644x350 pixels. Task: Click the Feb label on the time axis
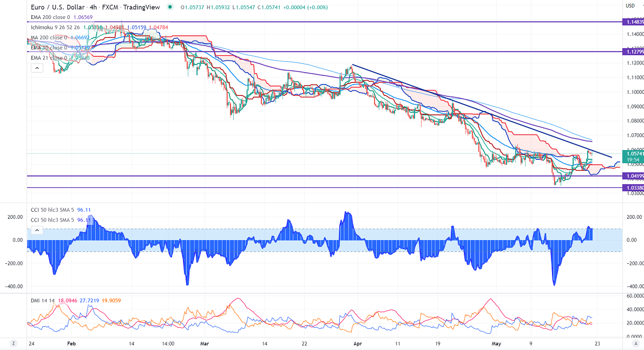71,343
